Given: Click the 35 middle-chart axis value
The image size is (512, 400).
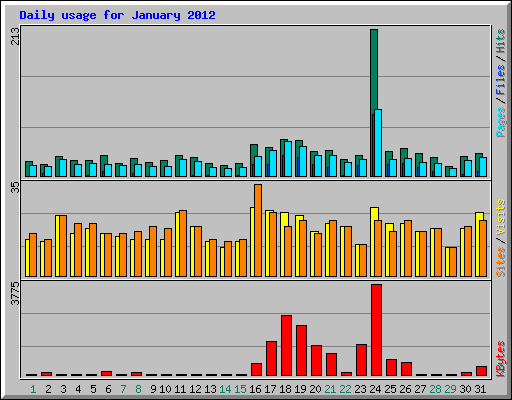Looking at the screenshot, I should pyautogui.click(x=15, y=187).
